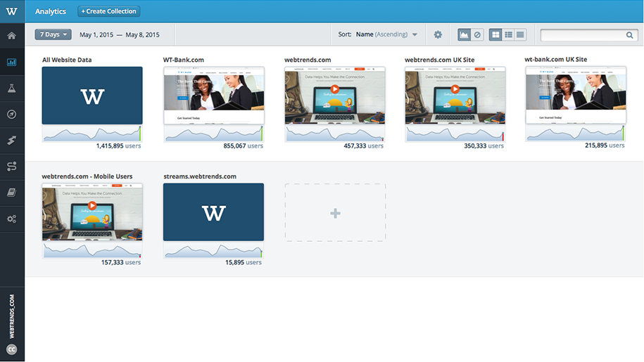Open the WT-Bank.com thumbnail
The height and width of the screenshot is (362, 644).
coord(214,96)
